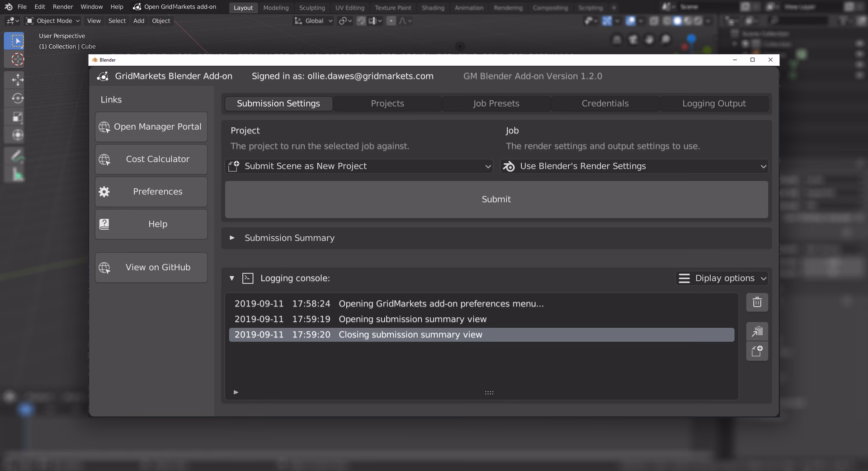The width and height of the screenshot is (868, 471).
Task: Open the Render menu
Action: coord(63,7)
